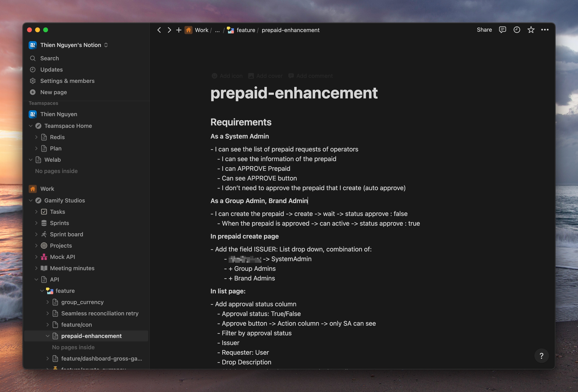Open the comments panel icon
This screenshot has width=578, height=392.
pyautogui.click(x=502, y=30)
